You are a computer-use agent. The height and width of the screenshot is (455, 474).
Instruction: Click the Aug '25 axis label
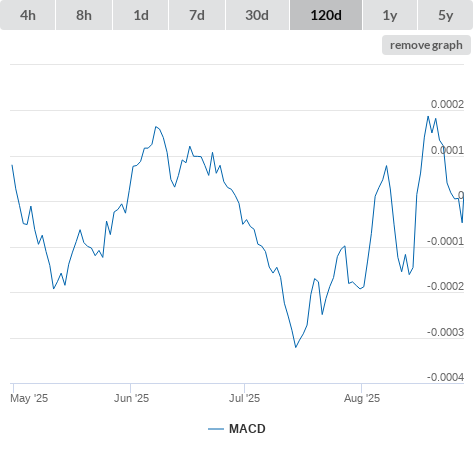tap(362, 398)
